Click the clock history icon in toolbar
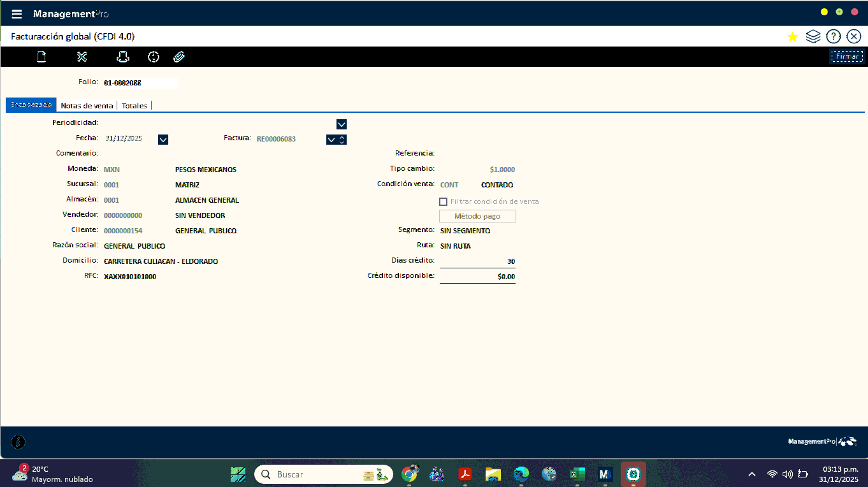Image resolution: width=868 pixels, height=487 pixels. pos(154,57)
